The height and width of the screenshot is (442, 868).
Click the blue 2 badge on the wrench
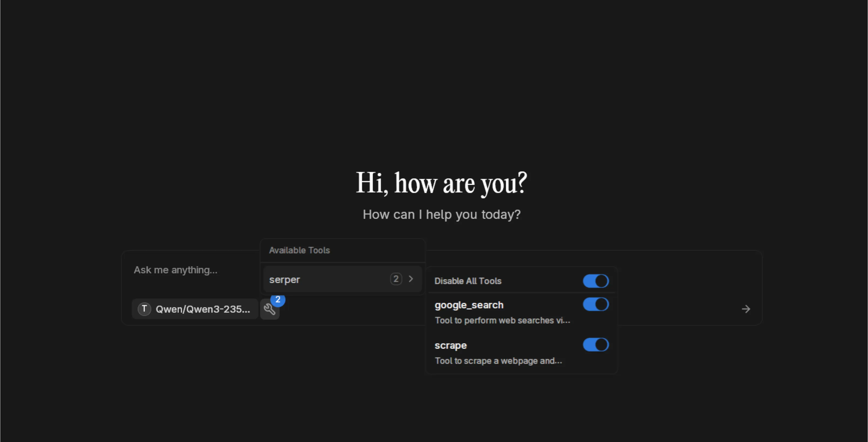pyautogui.click(x=278, y=300)
